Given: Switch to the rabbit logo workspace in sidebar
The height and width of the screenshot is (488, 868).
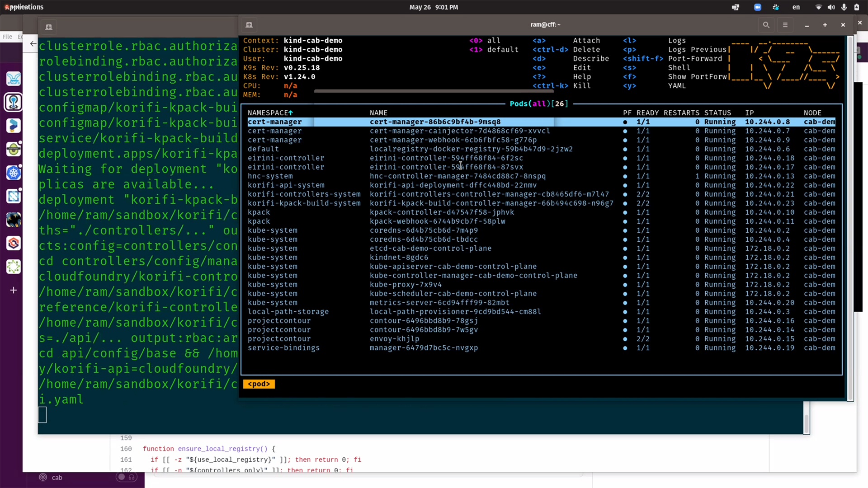Looking at the screenshot, I should coord(14,79).
